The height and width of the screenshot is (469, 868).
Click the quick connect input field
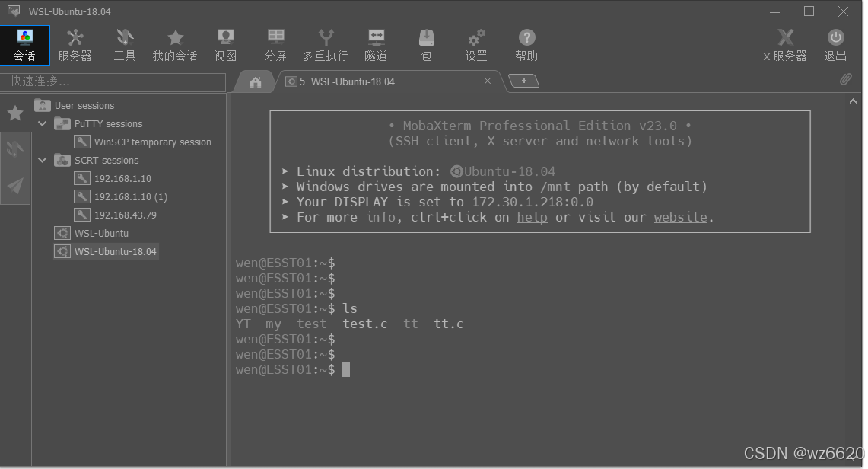click(113, 81)
